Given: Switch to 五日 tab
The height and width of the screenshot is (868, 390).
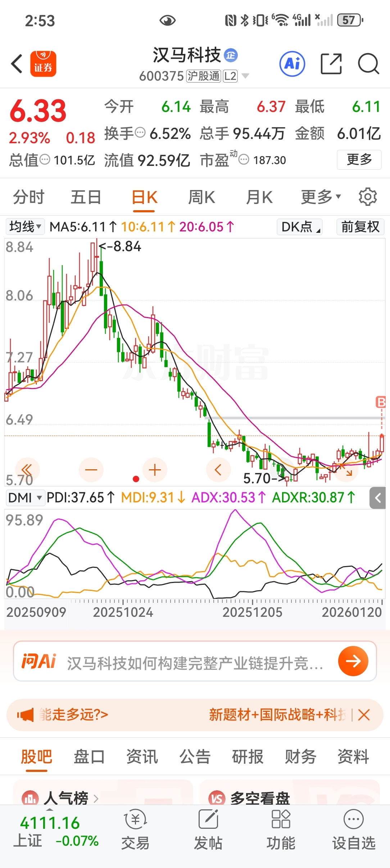Looking at the screenshot, I should 86,197.
